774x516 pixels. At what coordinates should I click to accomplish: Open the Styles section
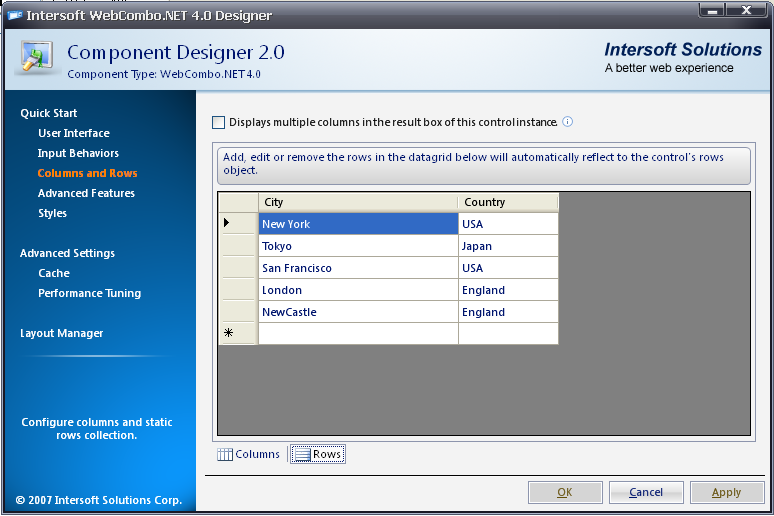pos(52,213)
